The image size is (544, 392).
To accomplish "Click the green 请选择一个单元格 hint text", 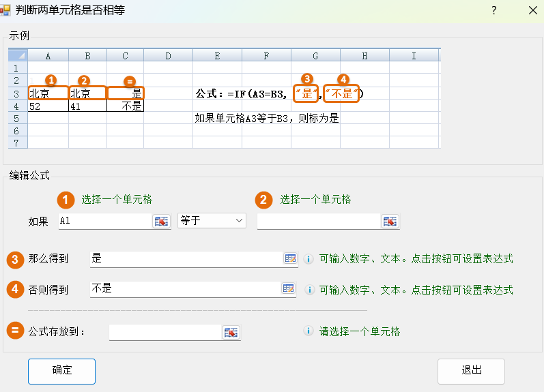I will [359, 332].
